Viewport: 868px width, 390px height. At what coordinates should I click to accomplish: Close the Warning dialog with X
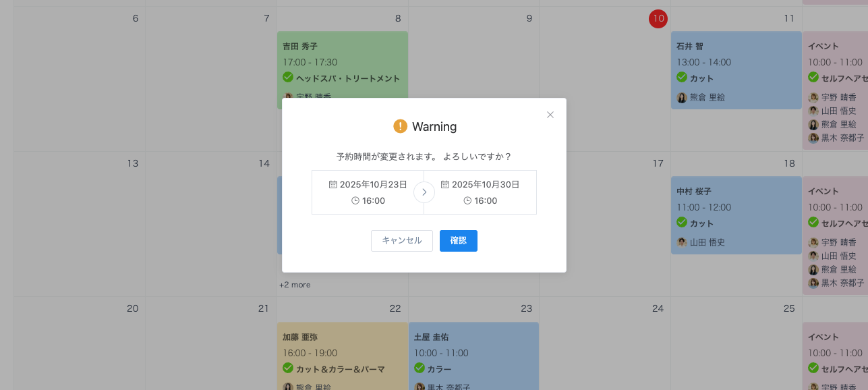pyautogui.click(x=550, y=115)
